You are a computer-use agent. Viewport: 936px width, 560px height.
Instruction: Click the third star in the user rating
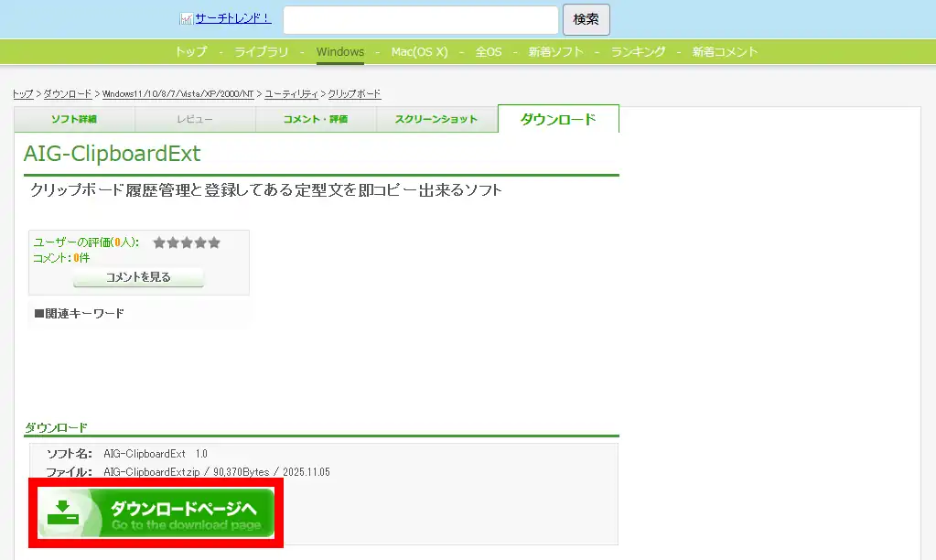pos(187,242)
